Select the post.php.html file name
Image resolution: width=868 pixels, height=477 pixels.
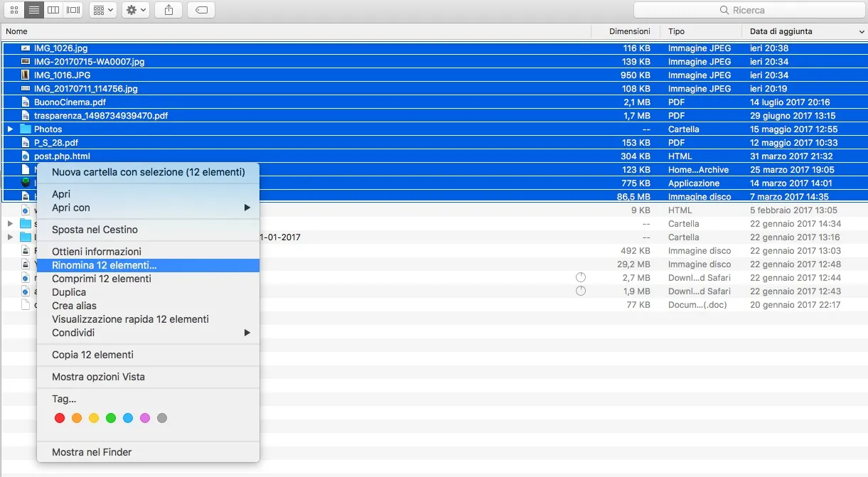62,156
